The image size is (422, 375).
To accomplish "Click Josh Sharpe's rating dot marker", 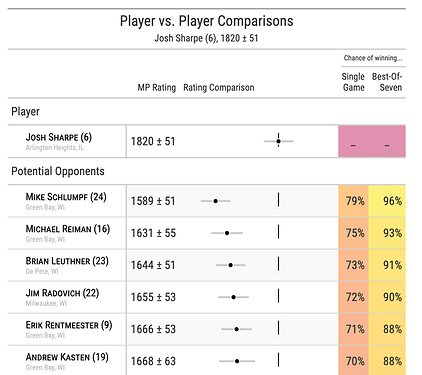I will point(278,141).
